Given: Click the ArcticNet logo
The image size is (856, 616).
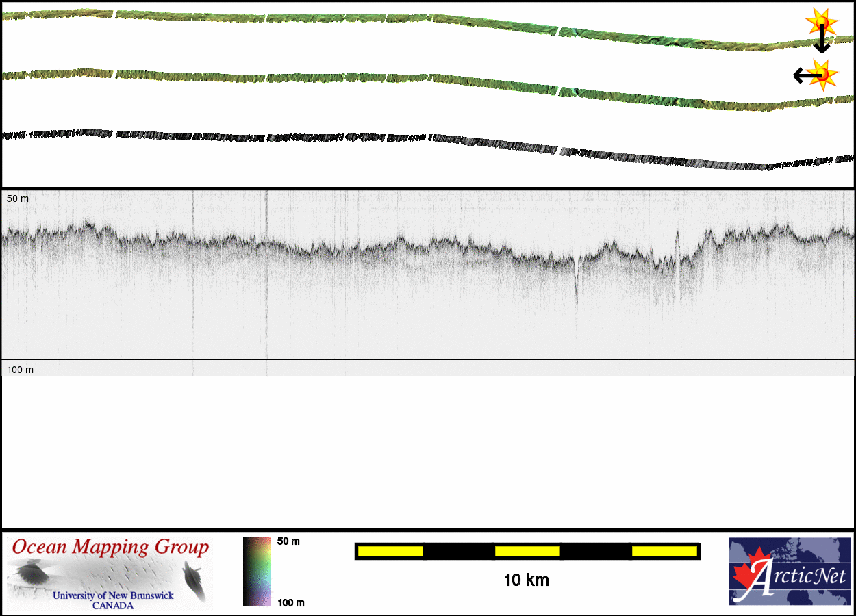Looking at the screenshot, I should tap(790, 572).
